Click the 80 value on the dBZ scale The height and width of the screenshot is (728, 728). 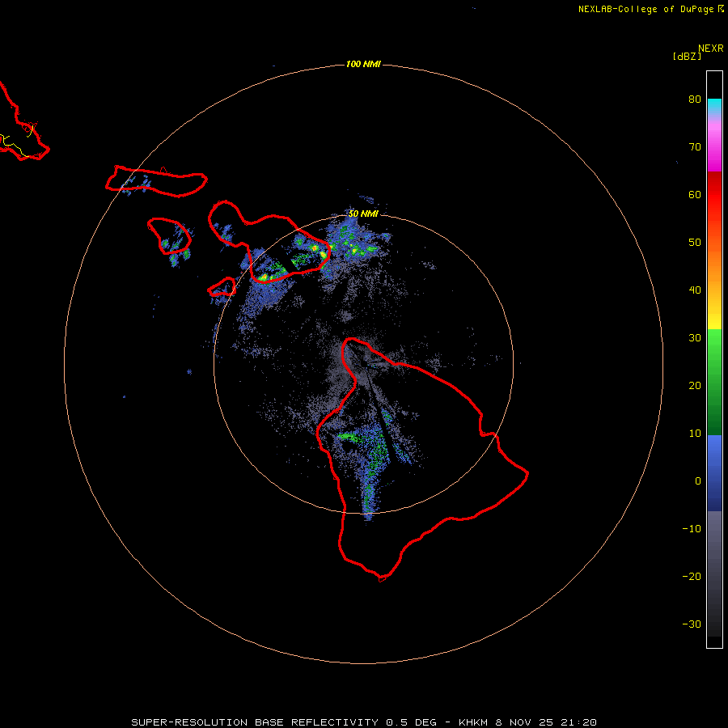(x=695, y=99)
